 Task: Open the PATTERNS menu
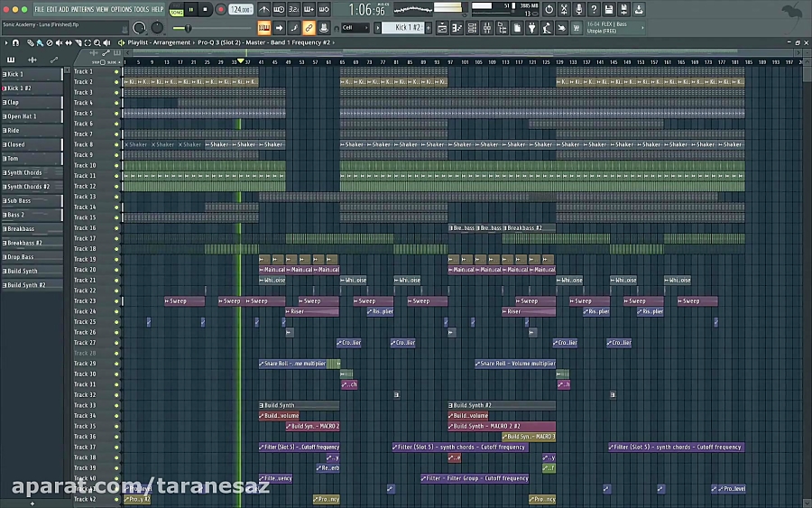pyautogui.click(x=82, y=9)
